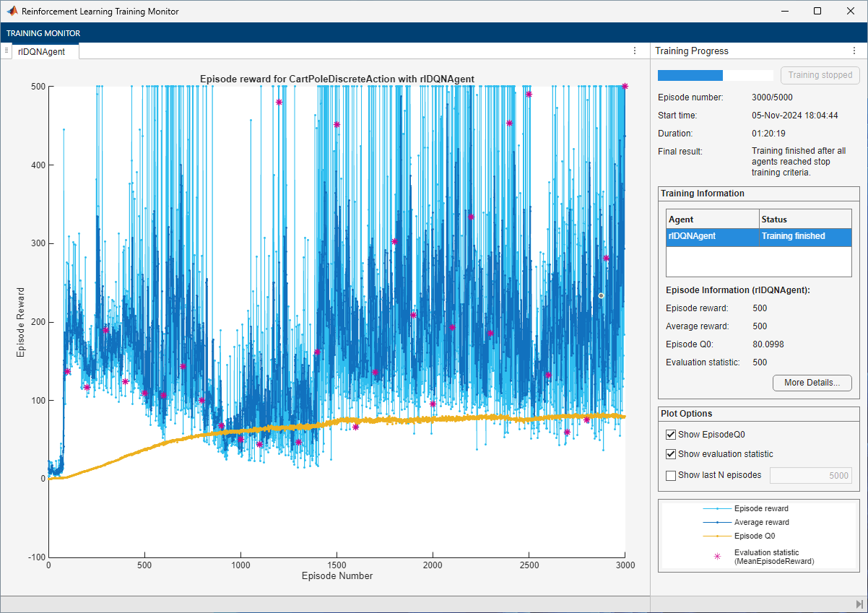Click the white data marker on plot
868x613 pixels.
pyautogui.click(x=601, y=295)
